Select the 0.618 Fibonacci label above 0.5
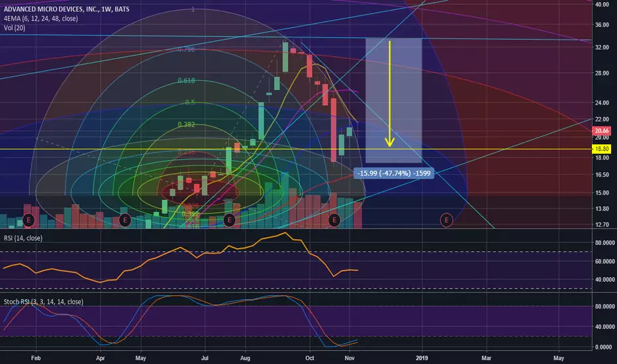 point(186,81)
